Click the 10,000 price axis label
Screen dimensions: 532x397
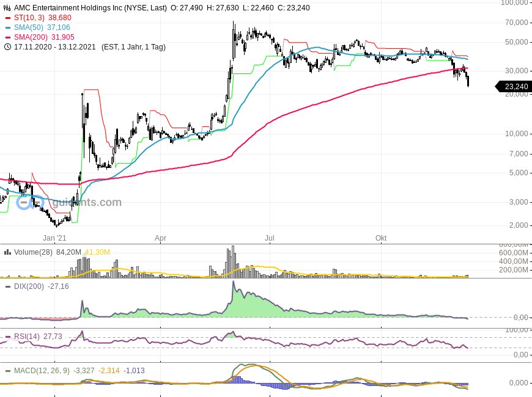tap(516, 134)
